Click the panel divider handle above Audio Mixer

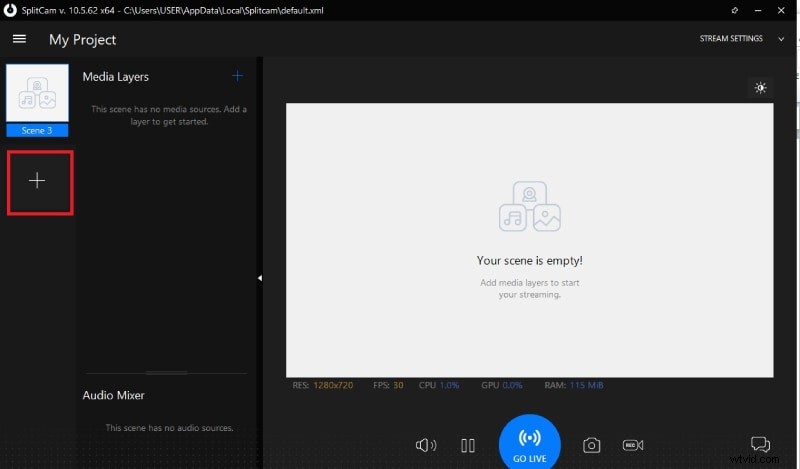[x=166, y=373]
